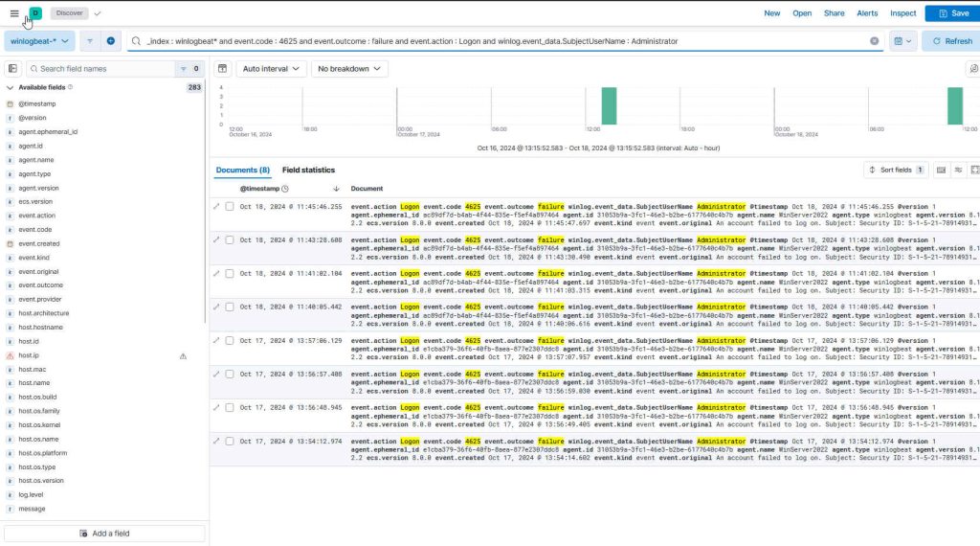Expand document Oct 18 11:45:46.255
Viewport: 980px width, 546px height.
(216, 206)
